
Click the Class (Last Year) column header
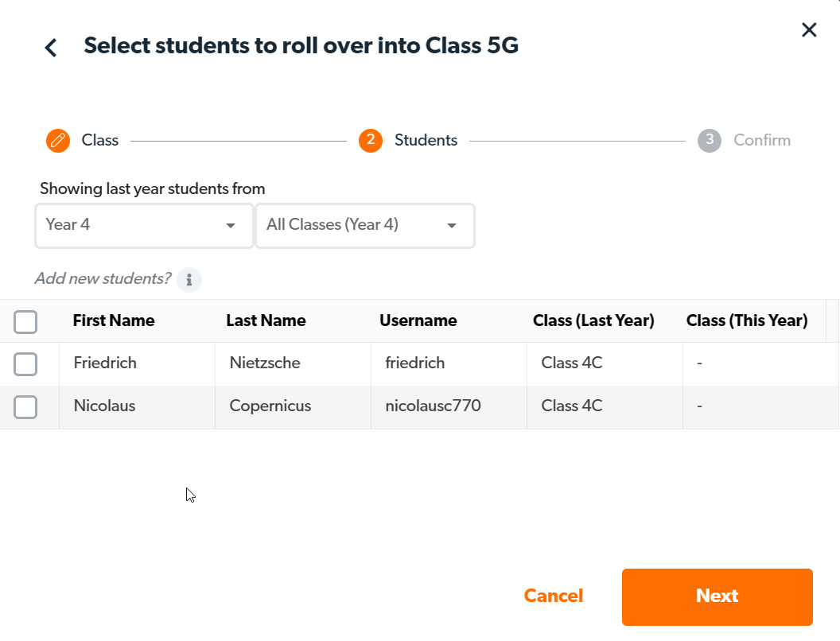(x=593, y=321)
